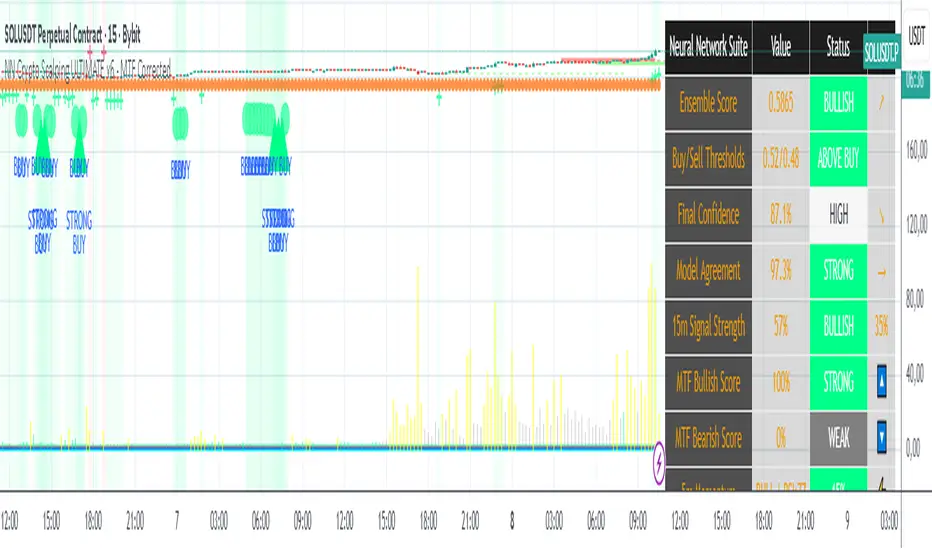Screen dimensions: 932x550
Task: Click the purple lightning bolt go-to-realtime icon
Action: pyautogui.click(x=659, y=463)
